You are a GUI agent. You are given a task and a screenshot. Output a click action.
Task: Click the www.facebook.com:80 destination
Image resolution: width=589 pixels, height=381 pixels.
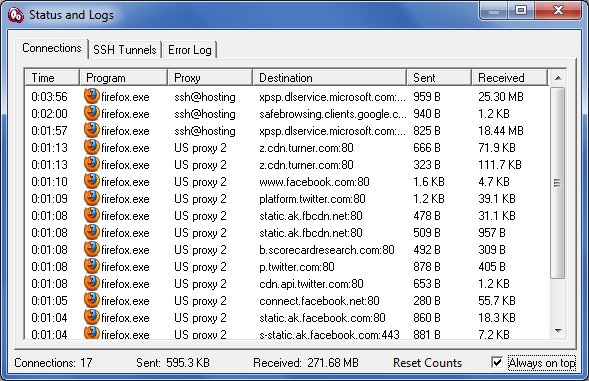point(314,182)
